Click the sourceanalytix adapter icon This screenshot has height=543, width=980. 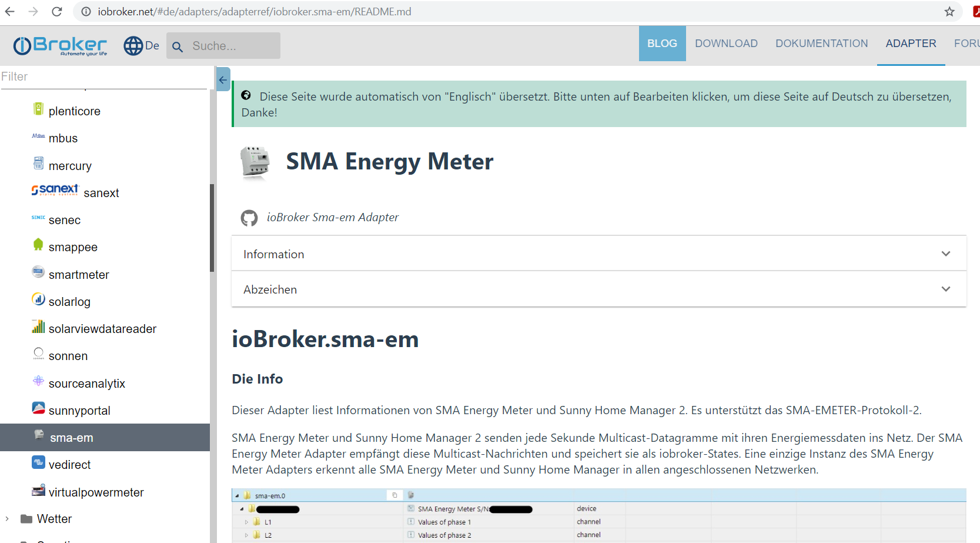(38, 381)
